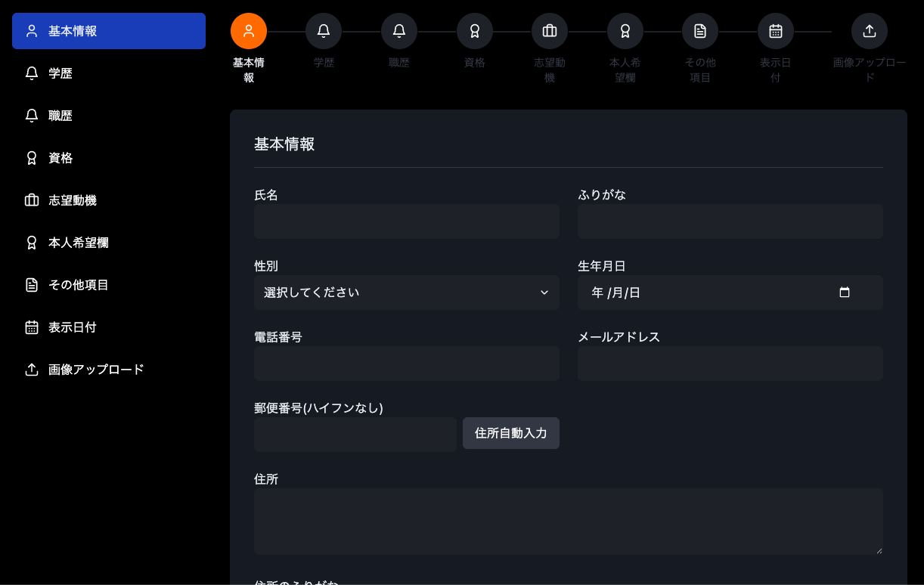This screenshot has width=924, height=585.
Task: Focus the 氏名 input field
Action: [x=407, y=221]
